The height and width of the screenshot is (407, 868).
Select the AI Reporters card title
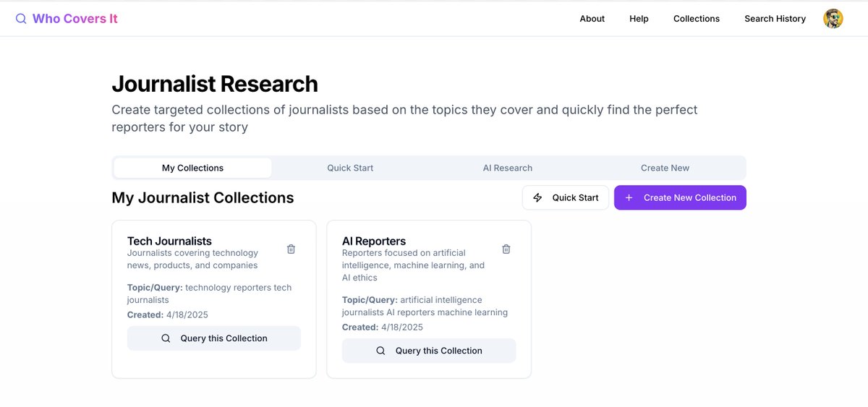point(374,241)
